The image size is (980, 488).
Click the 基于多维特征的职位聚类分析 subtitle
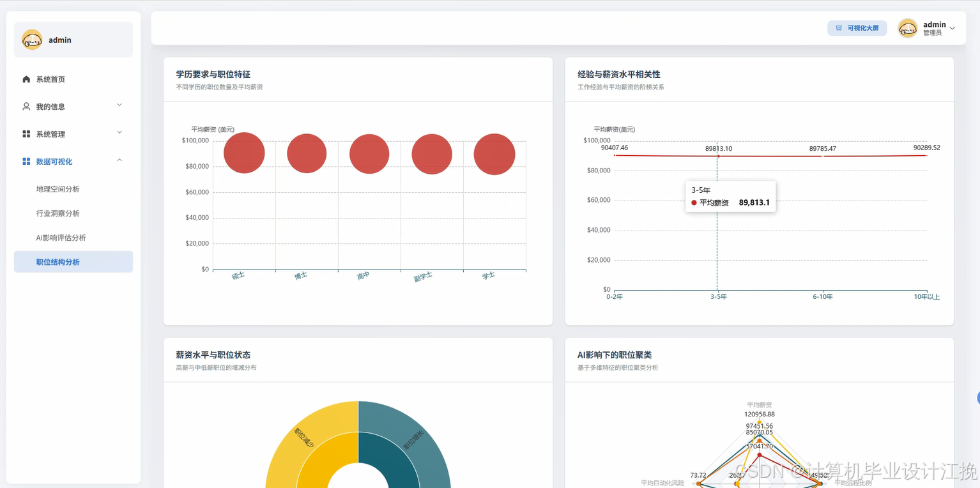click(x=618, y=368)
